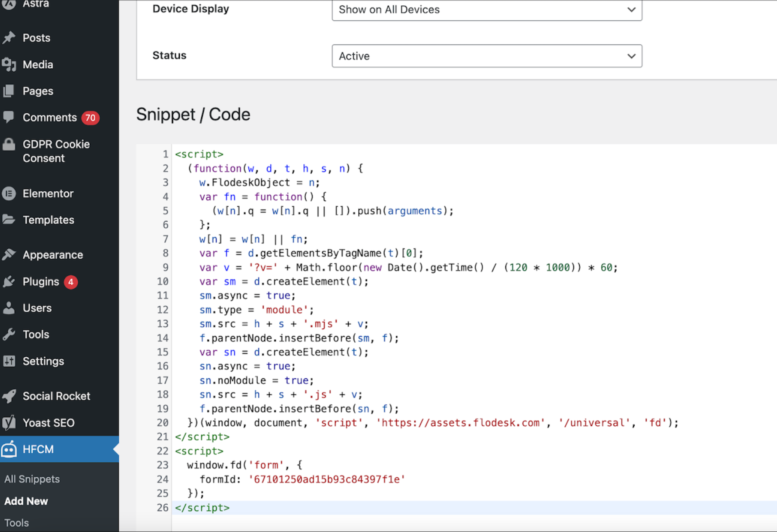Click the Templates folder icon
777x532 pixels.
point(9,220)
